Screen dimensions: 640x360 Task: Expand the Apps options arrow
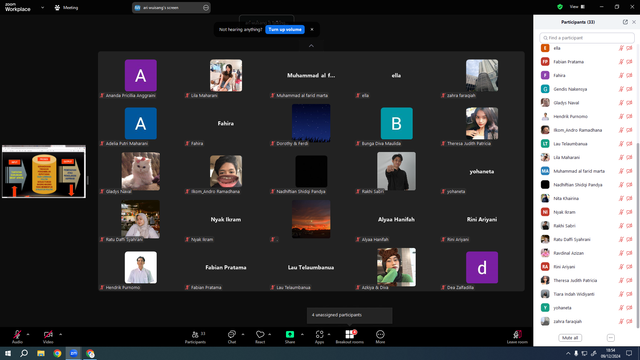329,334
